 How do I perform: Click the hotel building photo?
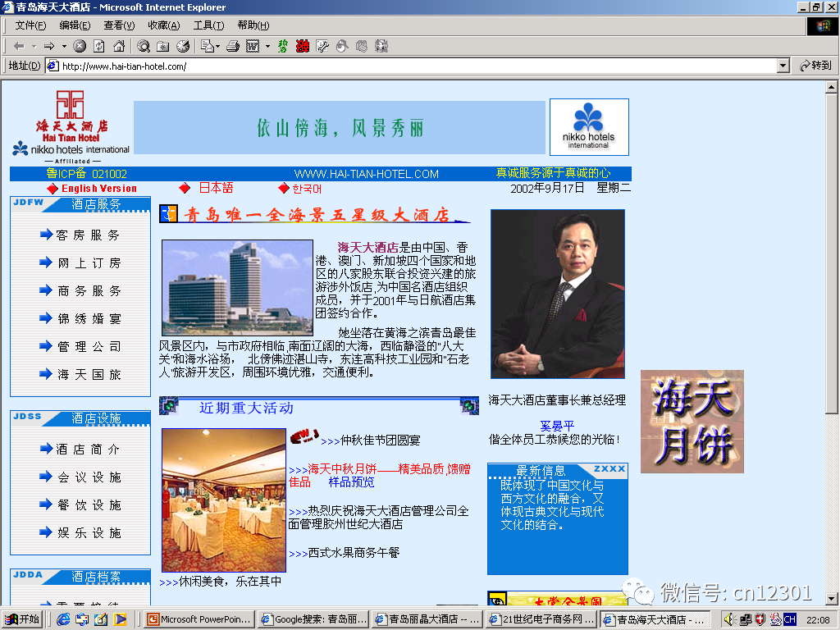click(237, 288)
